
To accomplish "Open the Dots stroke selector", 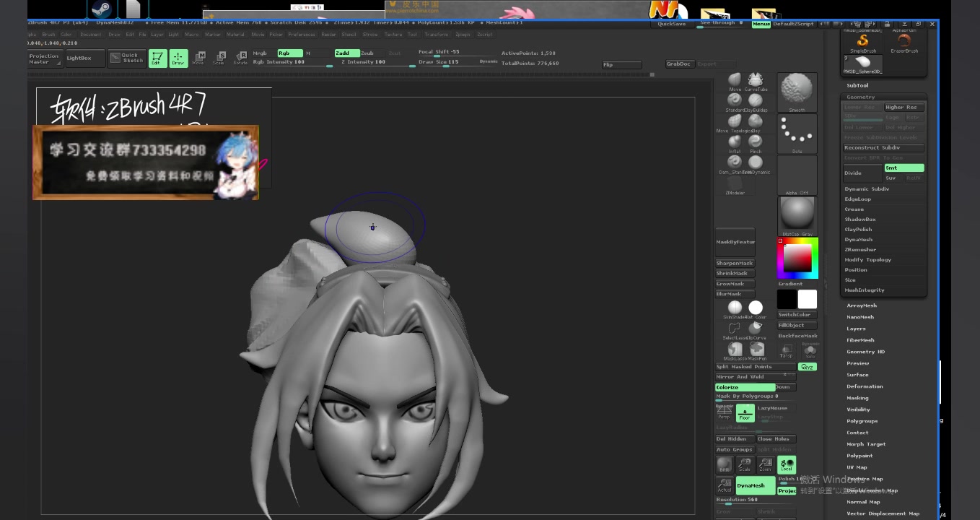I will pyautogui.click(x=797, y=134).
